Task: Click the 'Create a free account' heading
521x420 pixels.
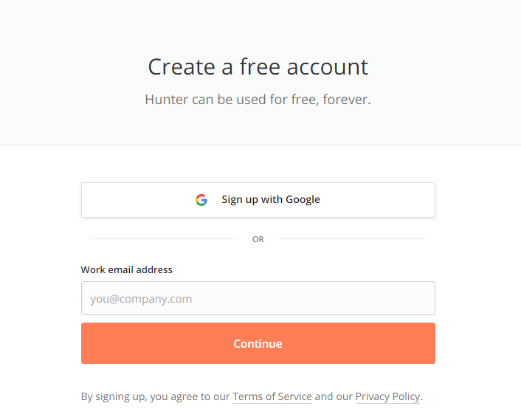Action: (x=258, y=66)
